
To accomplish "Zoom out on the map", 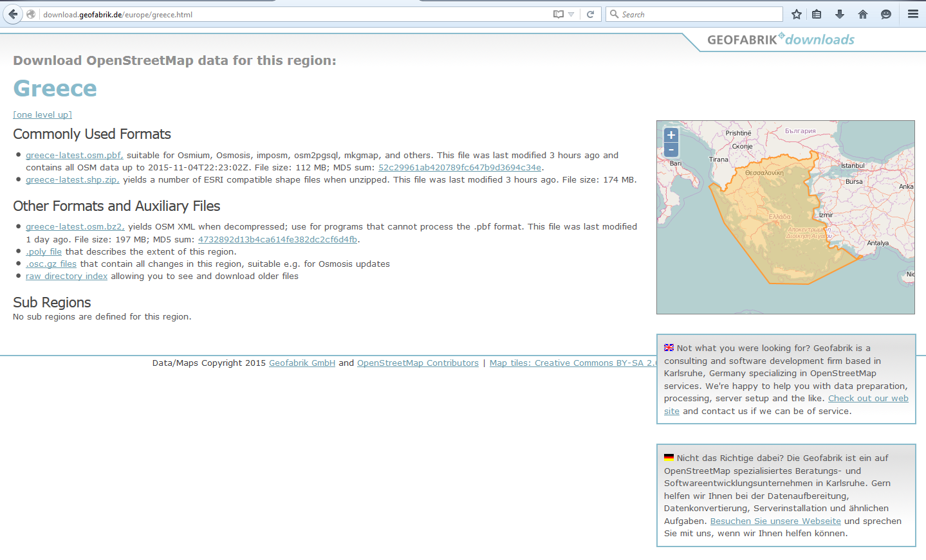I will [x=671, y=150].
